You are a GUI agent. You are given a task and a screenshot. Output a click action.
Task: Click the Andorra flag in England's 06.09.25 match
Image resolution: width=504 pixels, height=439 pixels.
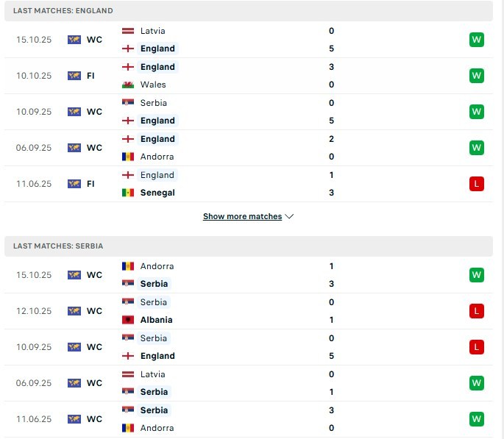pos(127,157)
